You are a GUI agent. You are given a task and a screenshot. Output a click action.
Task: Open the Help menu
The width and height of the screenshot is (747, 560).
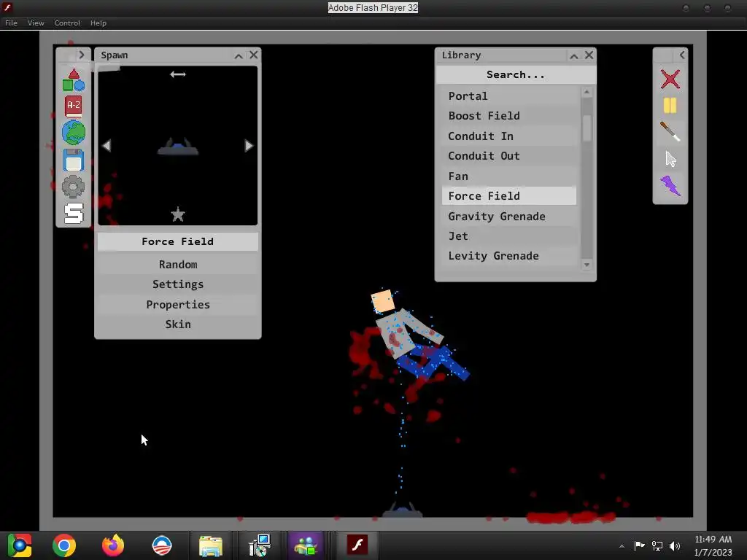98,23
